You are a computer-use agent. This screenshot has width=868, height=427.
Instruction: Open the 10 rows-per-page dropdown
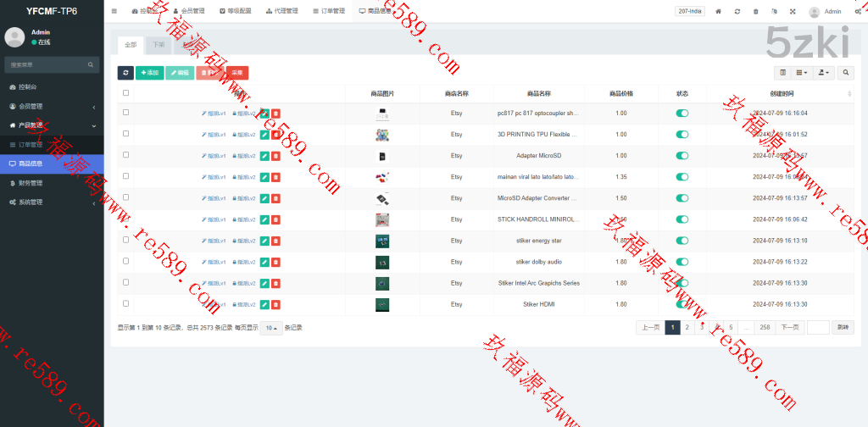271,328
